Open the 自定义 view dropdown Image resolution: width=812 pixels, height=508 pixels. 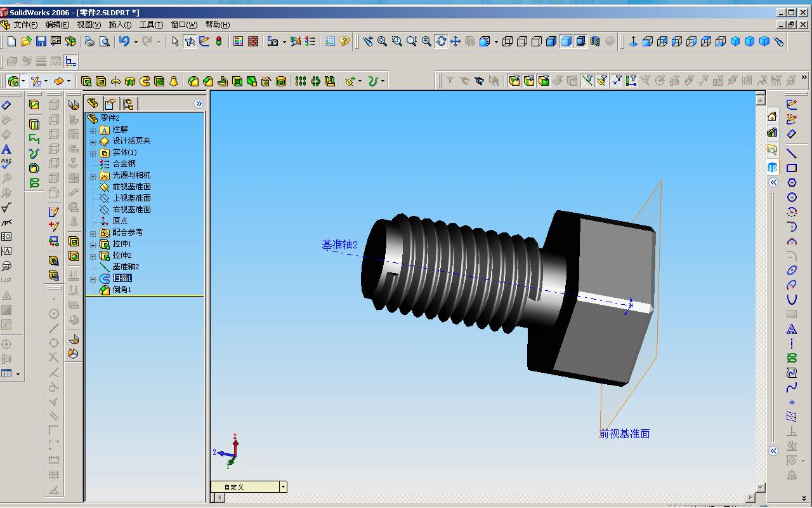pos(283,487)
